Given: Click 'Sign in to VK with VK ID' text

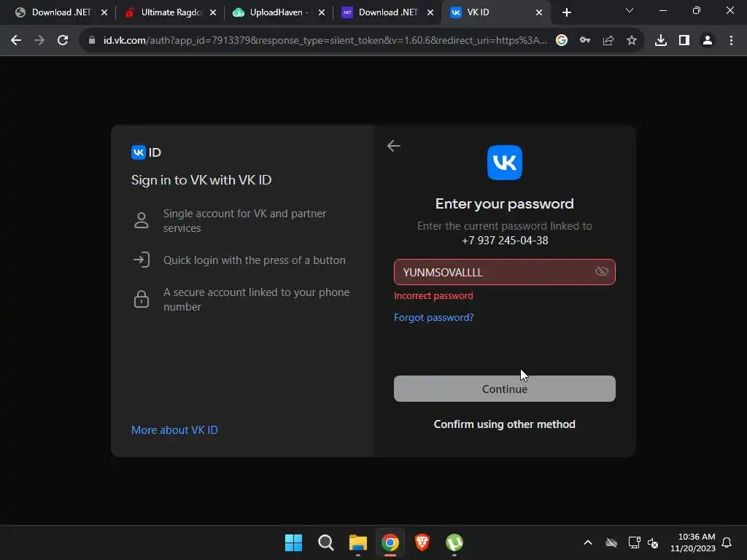Looking at the screenshot, I should 201,180.
